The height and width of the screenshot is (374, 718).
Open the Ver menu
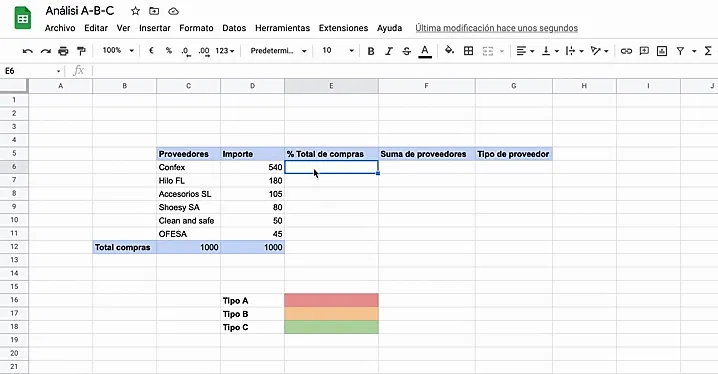(x=123, y=28)
